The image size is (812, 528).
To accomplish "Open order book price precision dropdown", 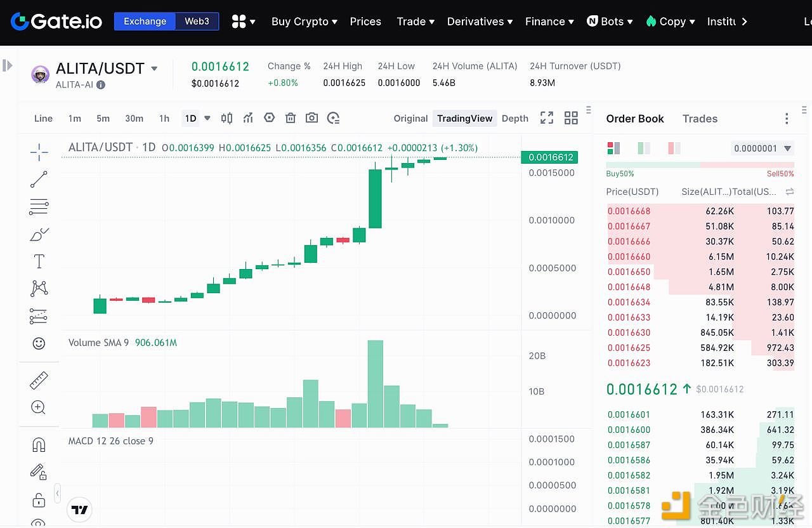I will tap(763, 148).
